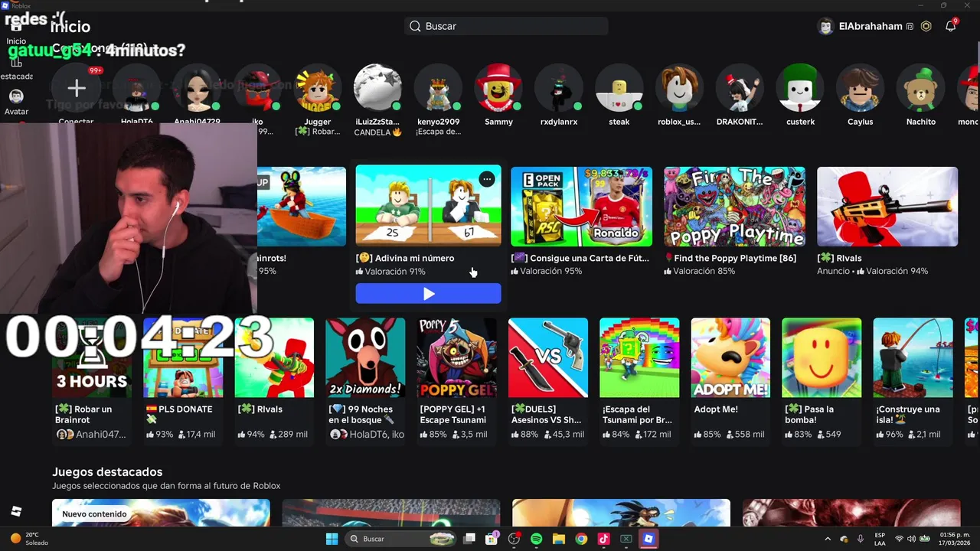Open the Find the Poppy Playtime thumbnail
Viewport: 980px width, 551px height.
tap(734, 207)
